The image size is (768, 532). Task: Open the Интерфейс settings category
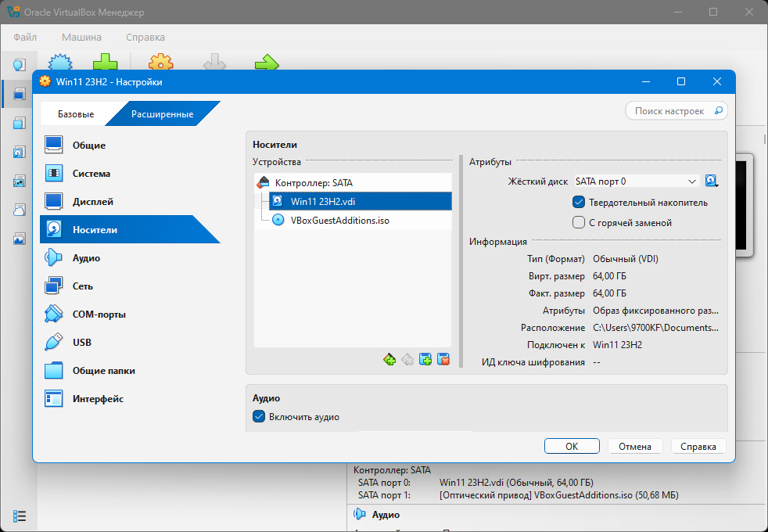(x=130, y=399)
